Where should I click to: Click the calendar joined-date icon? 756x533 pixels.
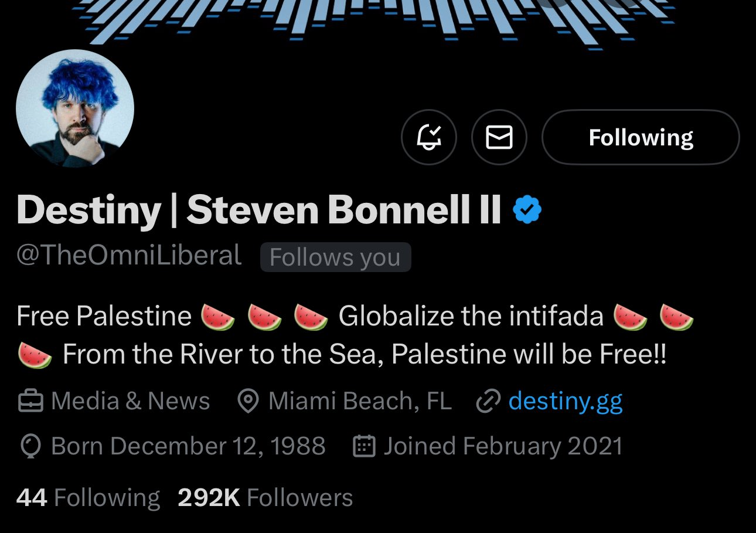coord(364,447)
